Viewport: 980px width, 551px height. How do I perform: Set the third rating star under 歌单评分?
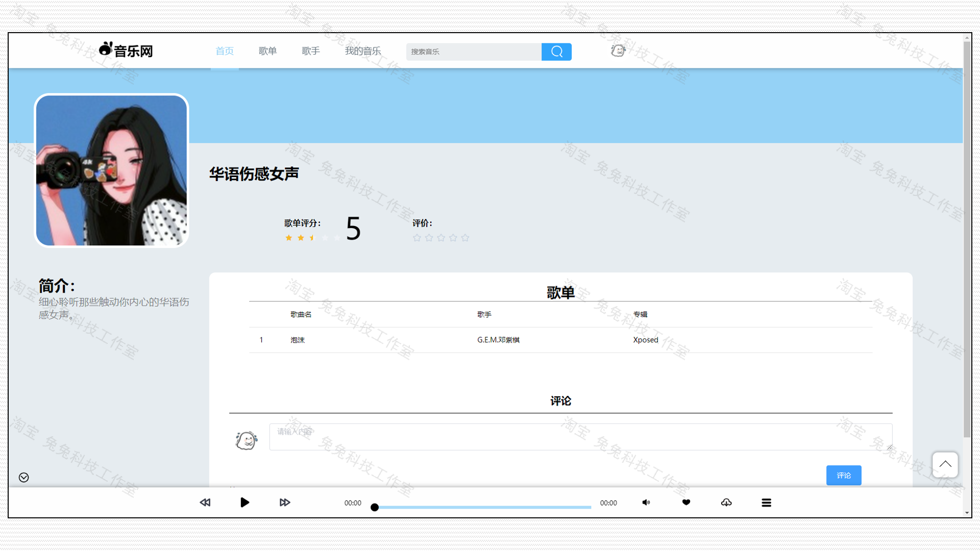point(312,237)
